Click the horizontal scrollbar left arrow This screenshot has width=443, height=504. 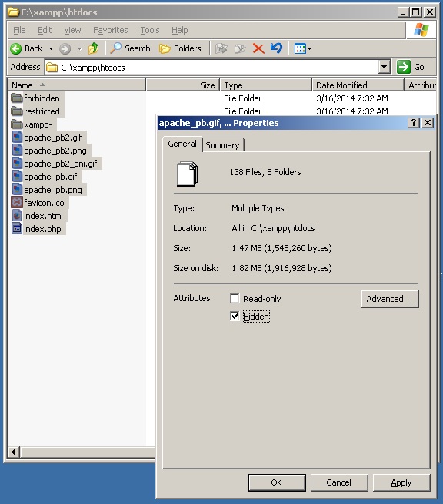pyautogui.click(x=14, y=452)
